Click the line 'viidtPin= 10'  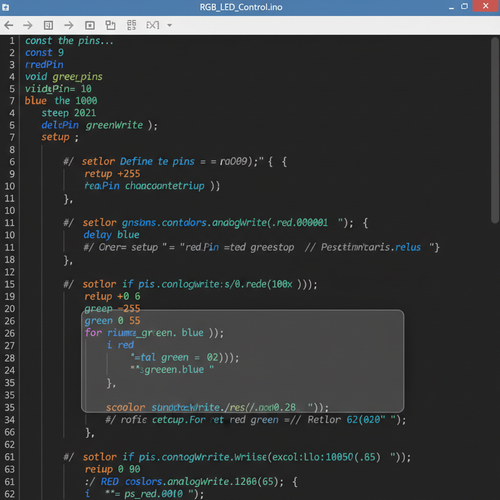[x=58, y=89]
